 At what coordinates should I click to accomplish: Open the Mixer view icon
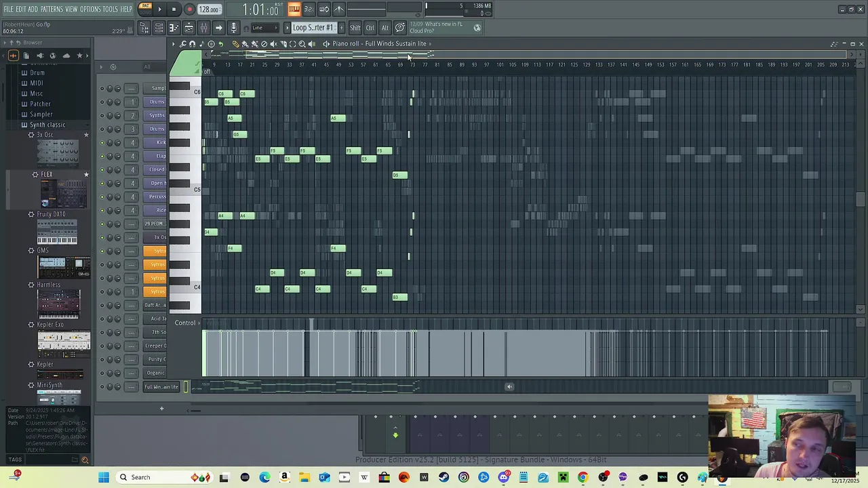pyautogui.click(x=203, y=28)
